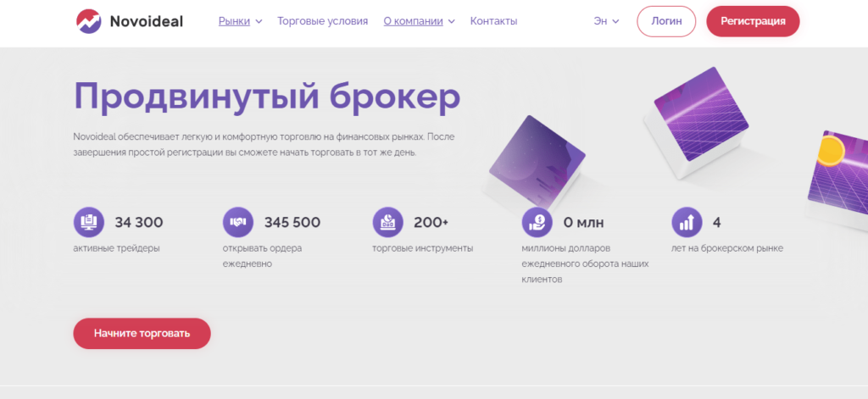The width and height of the screenshot is (868, 399).
Task: Click the Начните торговать button
Action: (x=142, y=333)
